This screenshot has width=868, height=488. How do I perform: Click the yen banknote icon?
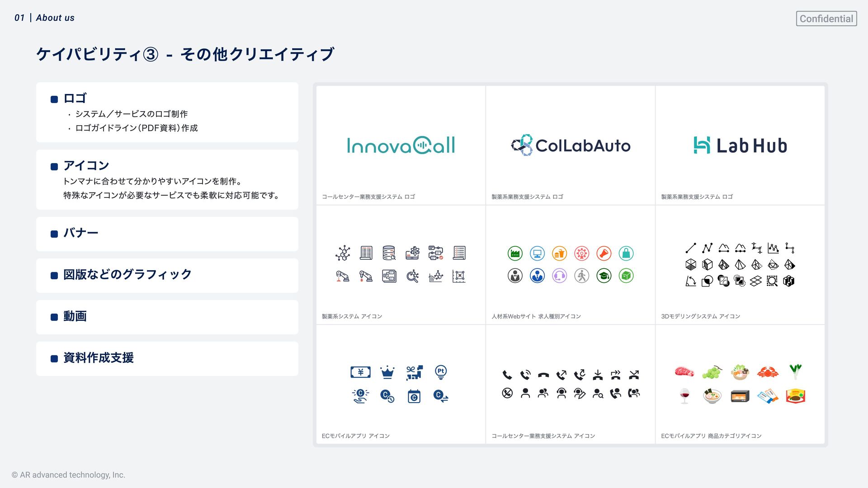[x=360, y=372]
